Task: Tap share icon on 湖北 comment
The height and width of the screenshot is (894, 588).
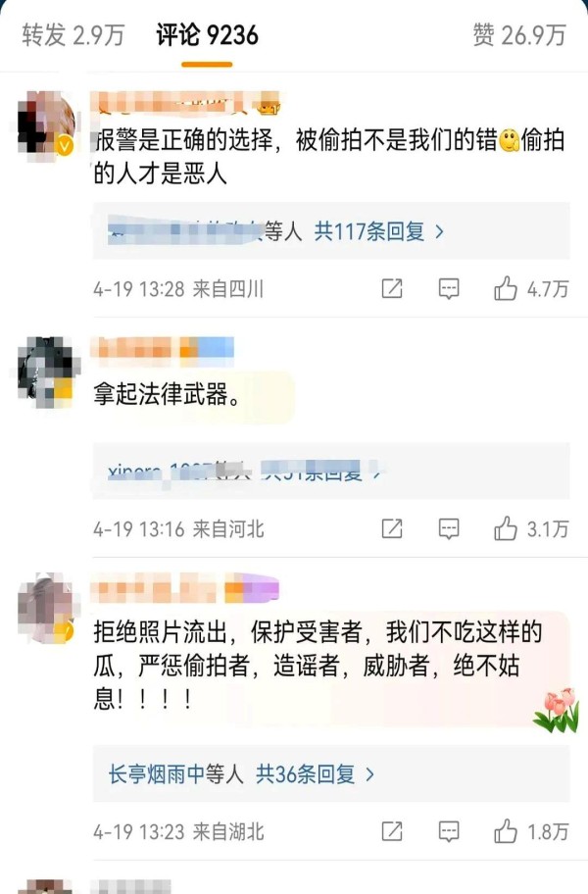Action: (392, 832)
